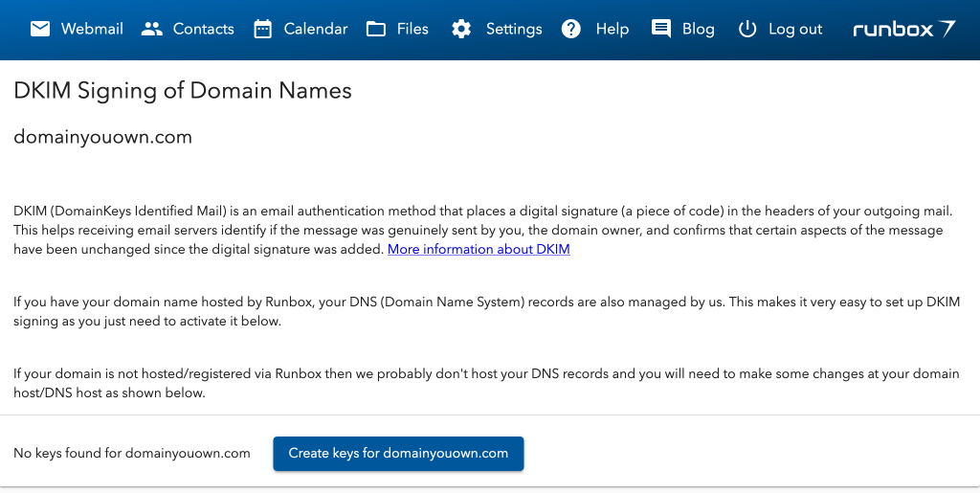Go to the Runbox logo home

click(x=903, y=29)
